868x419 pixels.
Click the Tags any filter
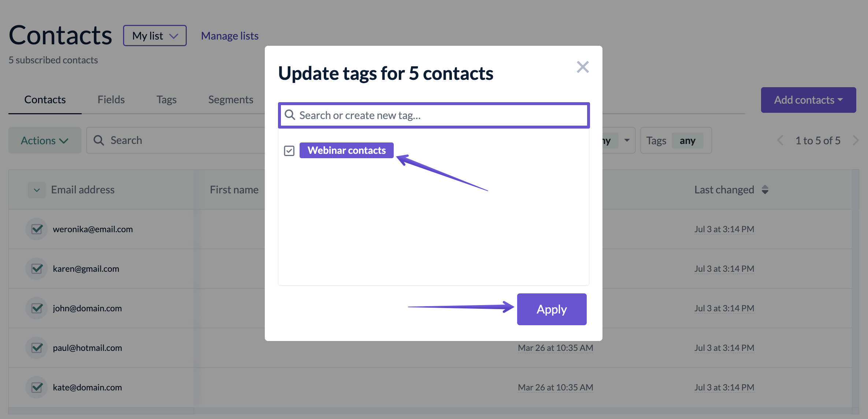coord(676,140)
